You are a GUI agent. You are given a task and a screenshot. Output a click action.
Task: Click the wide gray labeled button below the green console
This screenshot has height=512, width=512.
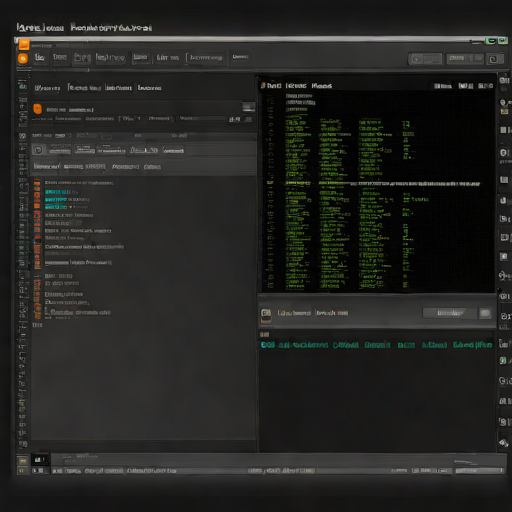coord(450,313)
